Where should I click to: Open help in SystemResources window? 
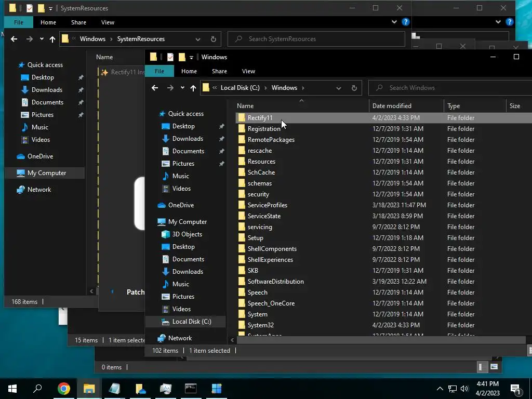coord(405,22)
